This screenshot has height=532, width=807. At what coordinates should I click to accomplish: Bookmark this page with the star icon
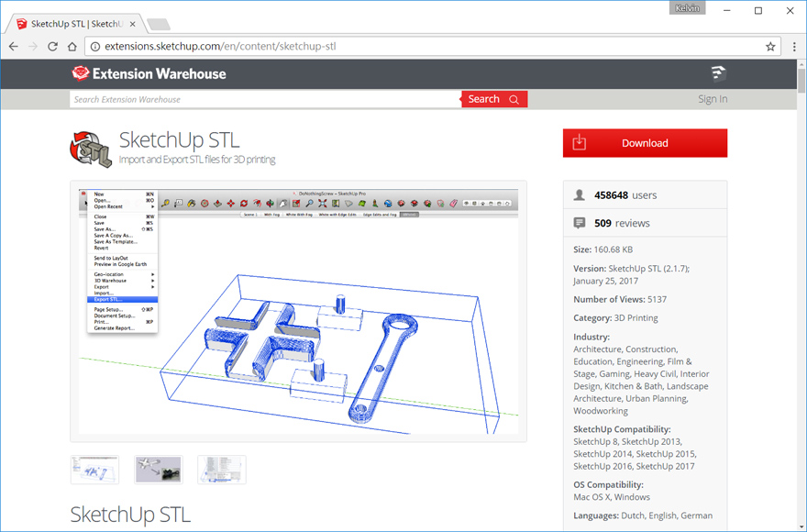[x=770, y=47]
